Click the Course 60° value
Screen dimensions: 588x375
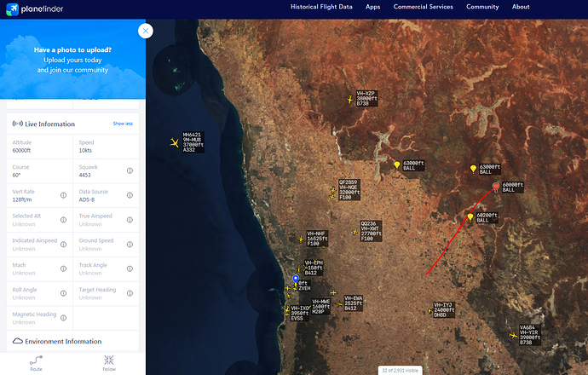(16, 175)
